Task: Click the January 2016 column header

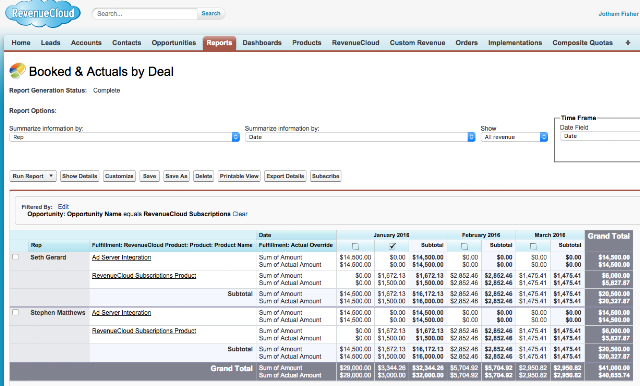Action: coord(391,235)
